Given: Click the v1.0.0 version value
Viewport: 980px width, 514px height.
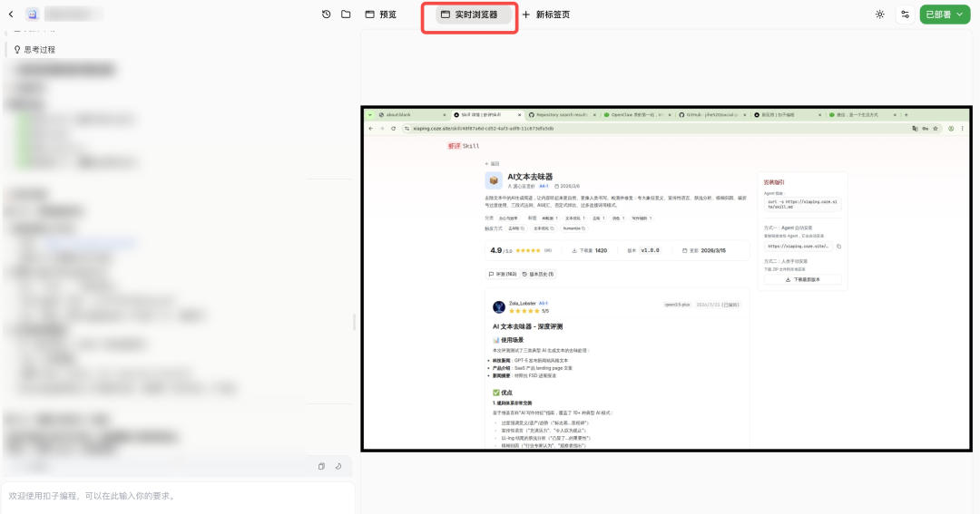Looking at the screenshot, I should 650,250.
